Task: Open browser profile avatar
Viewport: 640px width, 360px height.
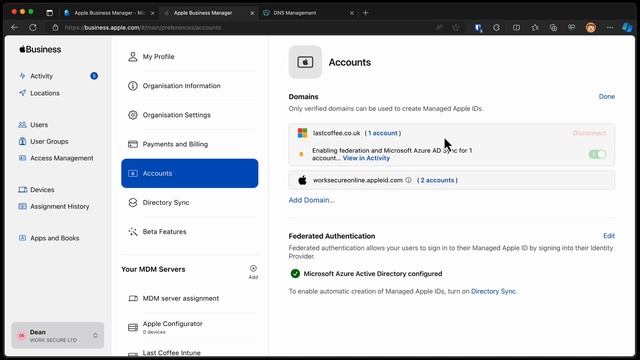Action: (x=591, y=28)
